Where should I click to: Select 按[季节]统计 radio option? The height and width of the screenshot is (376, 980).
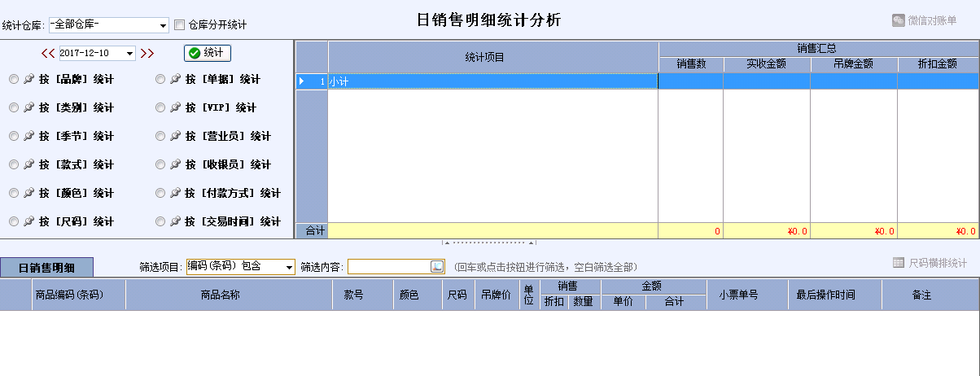coord(14,136)
